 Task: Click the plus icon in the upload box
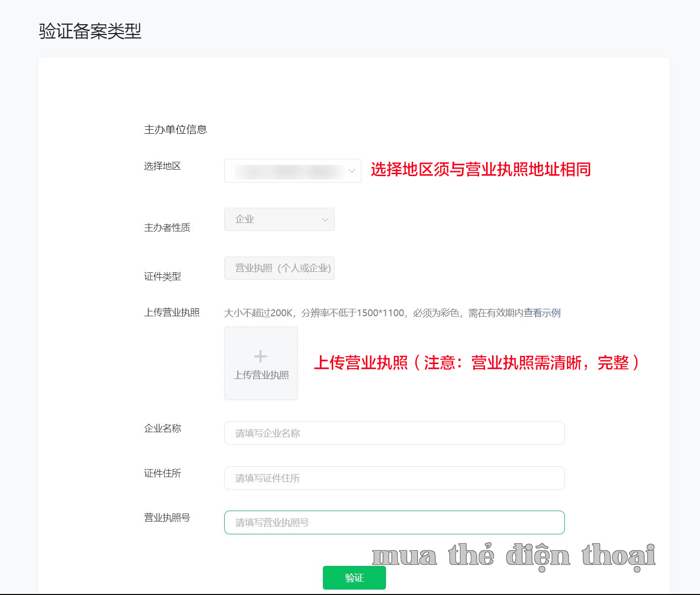260,356
